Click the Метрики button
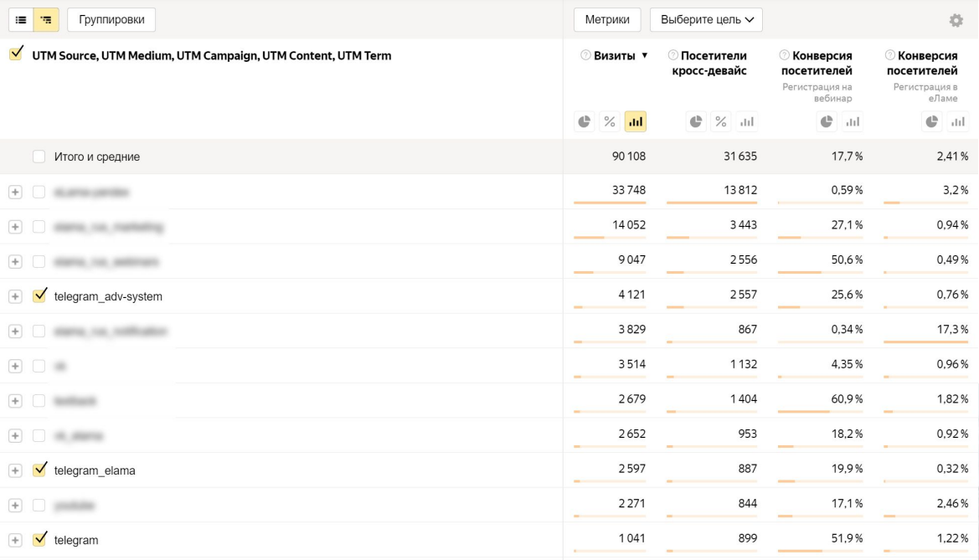The width and height of the screenshot is (979, 560). click(x=607, y=19)
